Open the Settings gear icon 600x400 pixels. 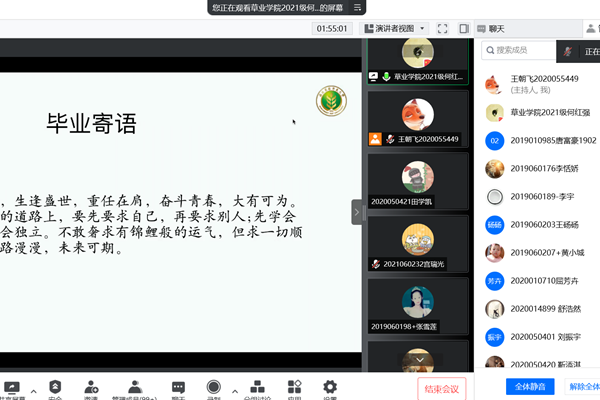click(330, 388)
